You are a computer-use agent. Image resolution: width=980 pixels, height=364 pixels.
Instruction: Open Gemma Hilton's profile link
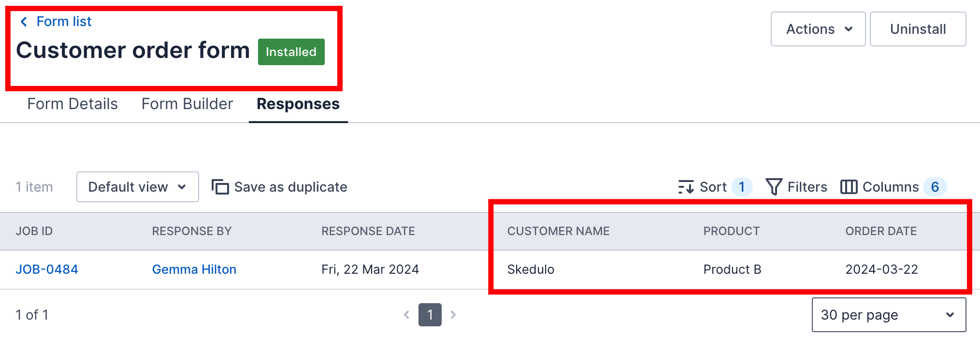[x=194, y=269]
